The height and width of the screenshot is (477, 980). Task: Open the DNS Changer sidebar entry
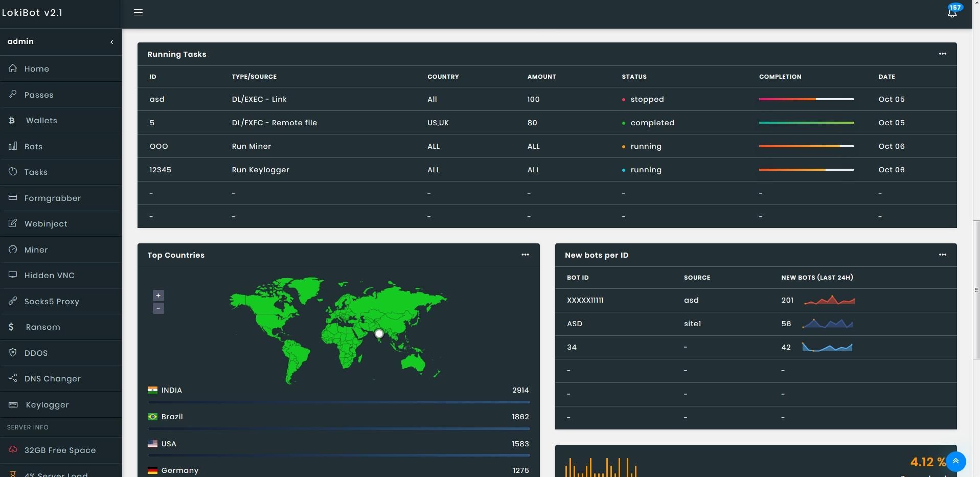[52, 379]
